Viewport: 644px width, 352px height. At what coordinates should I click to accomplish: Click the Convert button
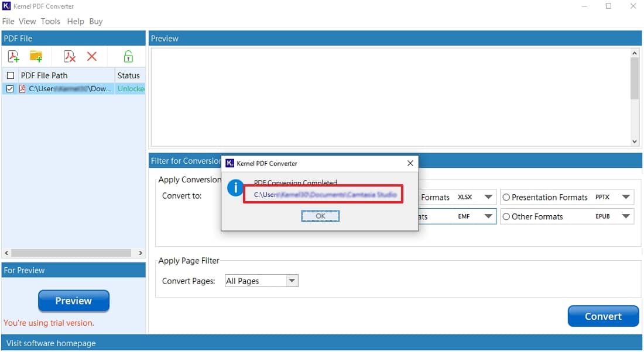[x=603, y=316]
